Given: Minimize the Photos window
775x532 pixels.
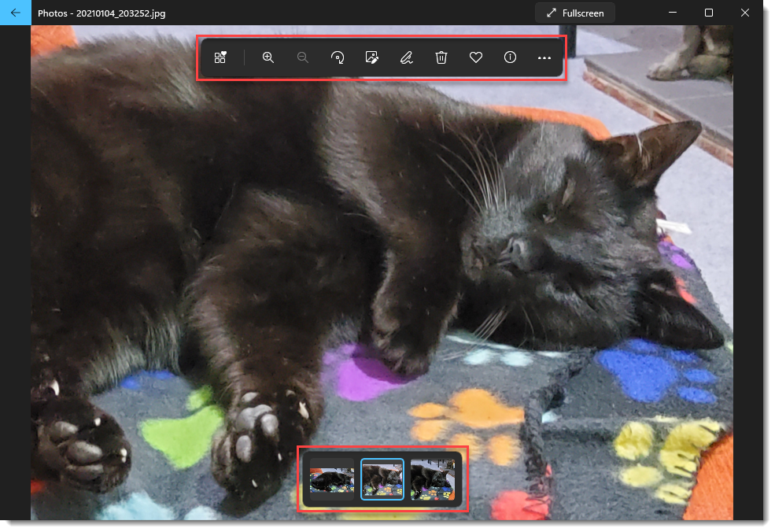Looking at the screenshot, I should 673,13.
